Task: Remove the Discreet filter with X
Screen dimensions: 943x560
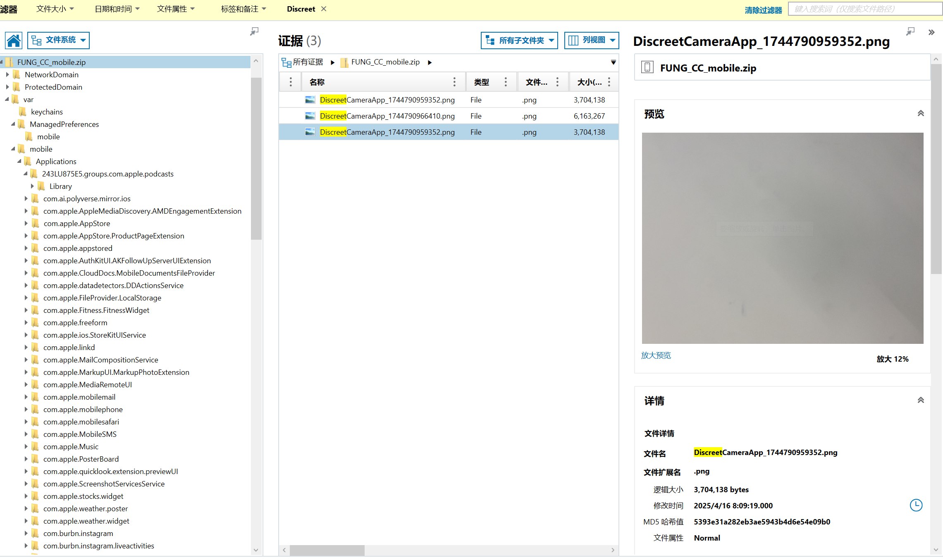Action: click(x=324, y=9)
